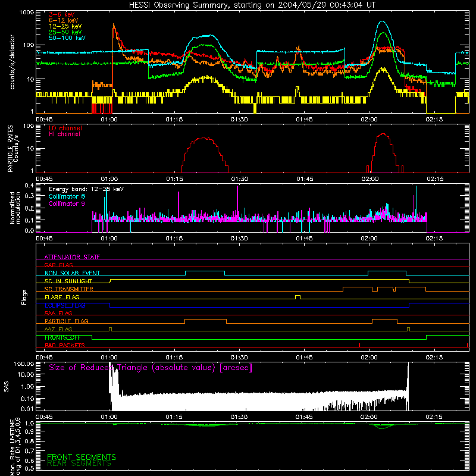476x476 pixels.
Task: Click the 1000 tick label on counts axis
Action: pos(26,12)
